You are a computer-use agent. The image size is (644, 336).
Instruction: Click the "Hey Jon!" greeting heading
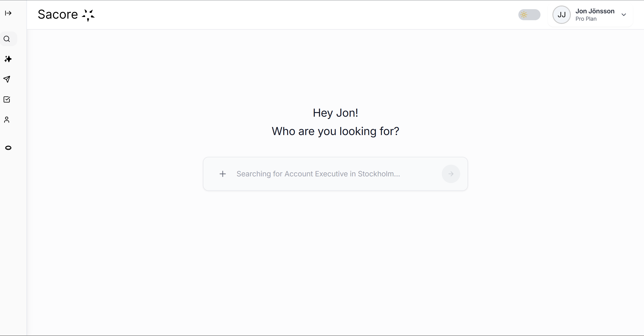pos(335,113)
